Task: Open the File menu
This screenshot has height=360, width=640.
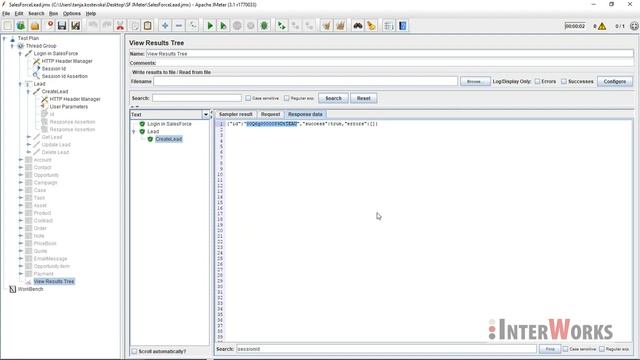Action: pyautogui.click(x=6, y=13)
